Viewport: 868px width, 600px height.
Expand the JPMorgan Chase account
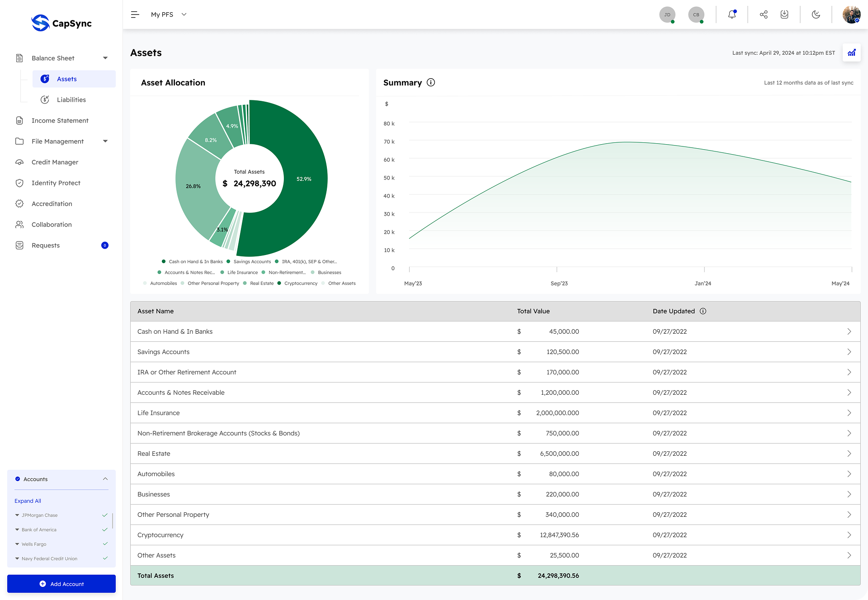(x=17, y=515)
